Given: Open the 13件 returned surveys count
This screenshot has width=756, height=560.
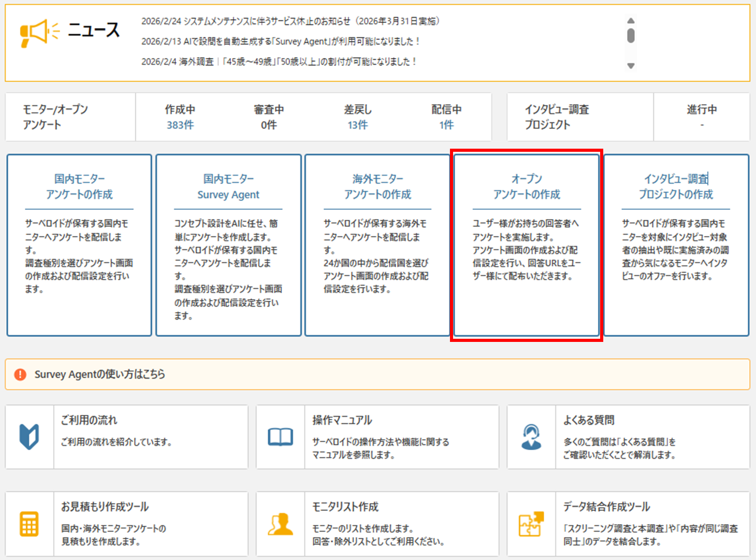Looking at the screenshot, I should tap(357, 125).
